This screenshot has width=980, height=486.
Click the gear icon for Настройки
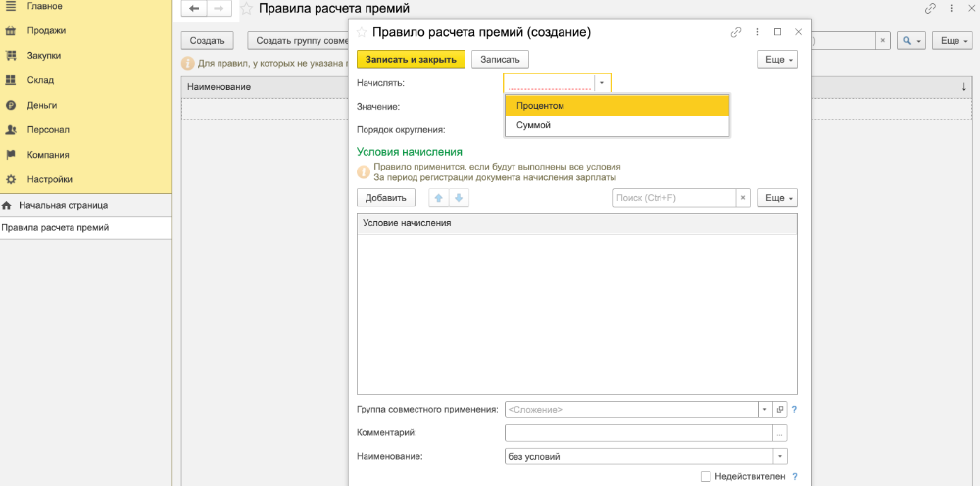(10, 180)
